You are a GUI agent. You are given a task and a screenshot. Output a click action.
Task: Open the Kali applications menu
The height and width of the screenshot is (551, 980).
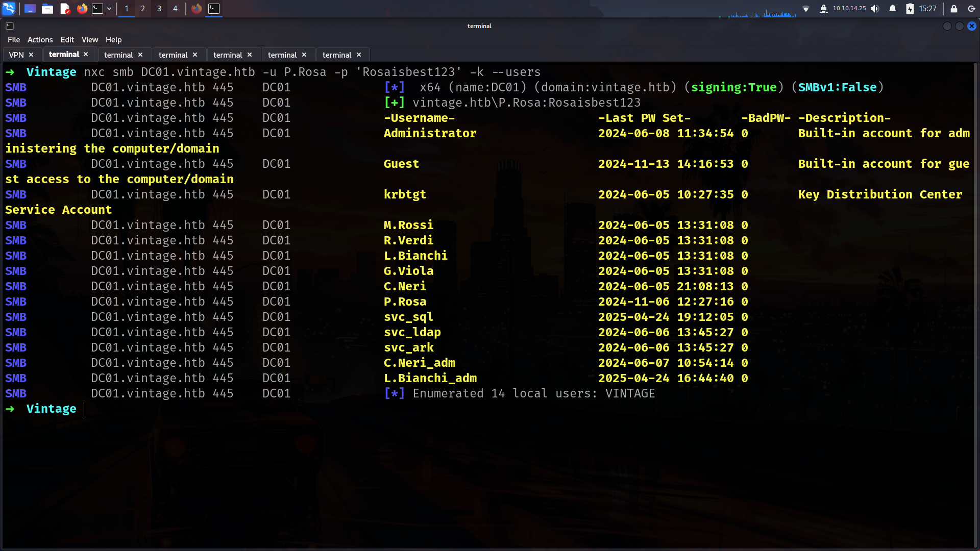(9, 8)
